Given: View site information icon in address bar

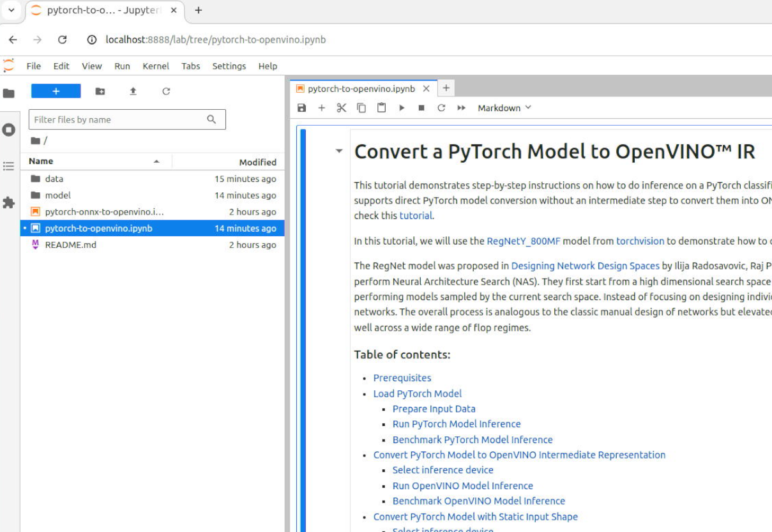Looking at the screenshot, I should [92, 40].
